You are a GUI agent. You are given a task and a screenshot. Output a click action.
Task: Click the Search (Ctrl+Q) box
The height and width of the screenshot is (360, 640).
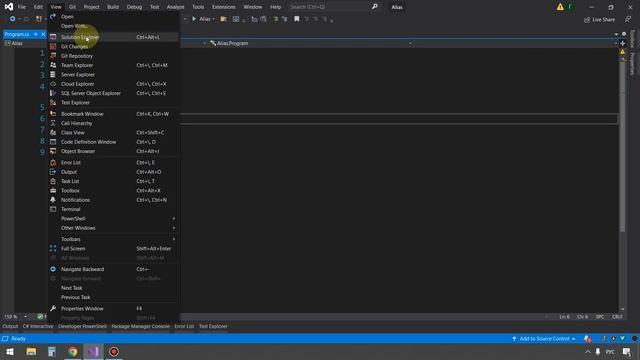(x=333, y=7)
